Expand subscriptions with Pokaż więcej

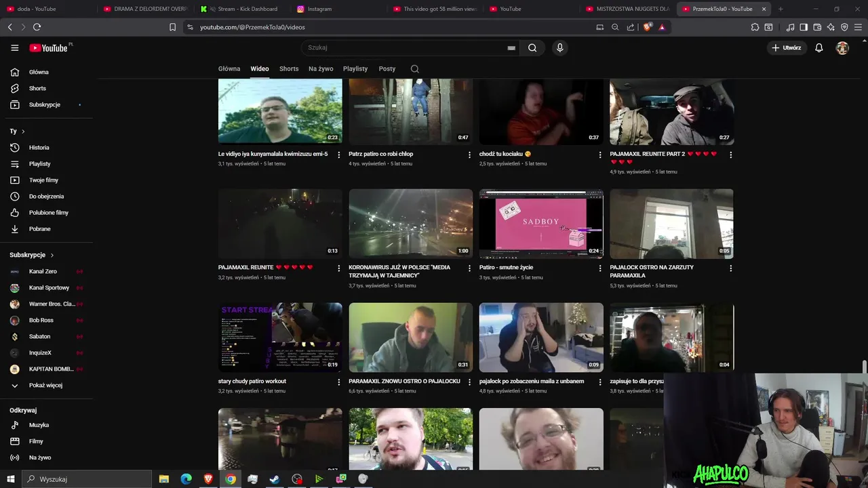46,385
